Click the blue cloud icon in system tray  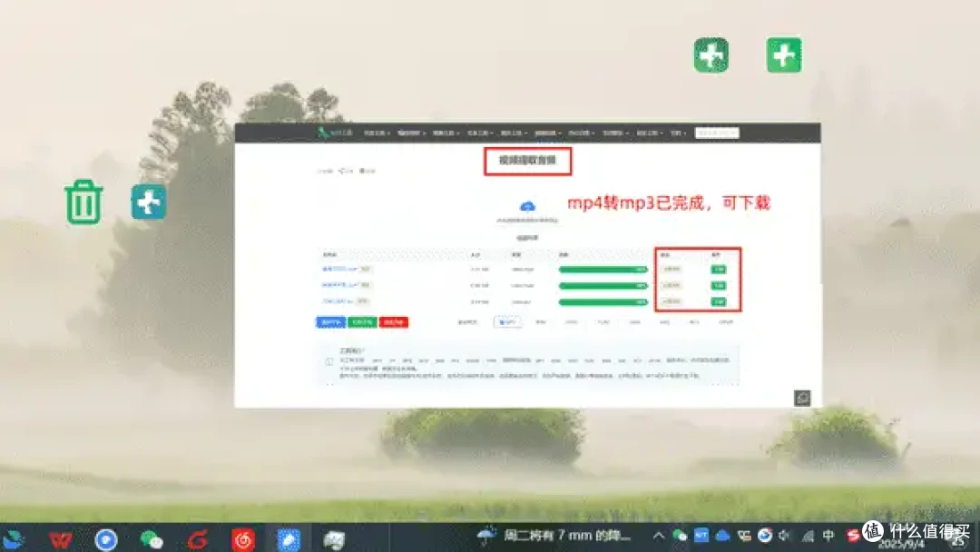point(722,536)
